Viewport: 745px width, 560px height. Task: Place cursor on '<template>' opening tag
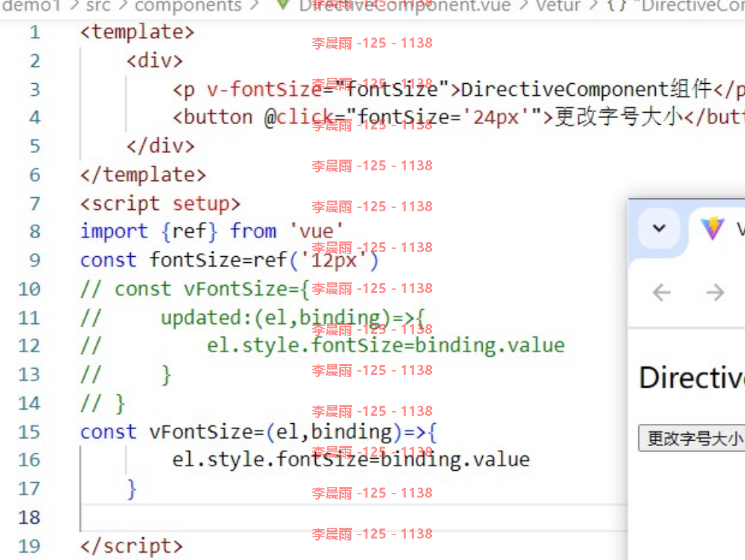pos(137,32)
